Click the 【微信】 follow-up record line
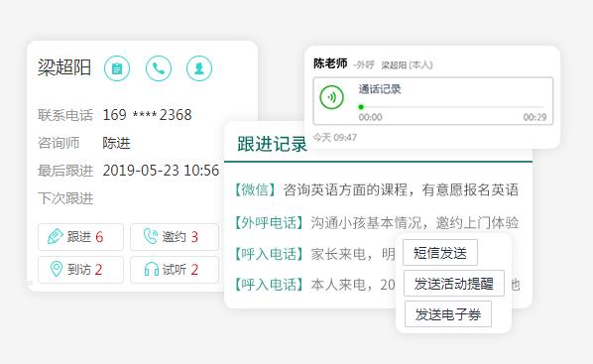Image resolution: width=593 pixels, height=364 pixels. pyautogui.click(x=376, y=190)
